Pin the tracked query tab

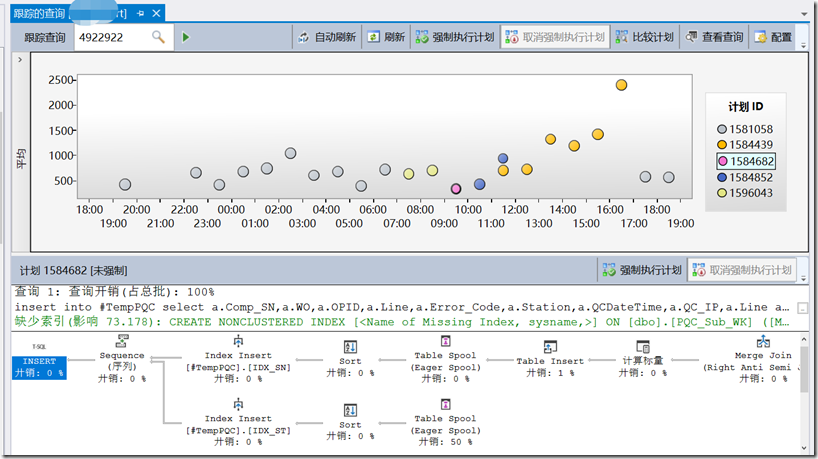(140, 14)
